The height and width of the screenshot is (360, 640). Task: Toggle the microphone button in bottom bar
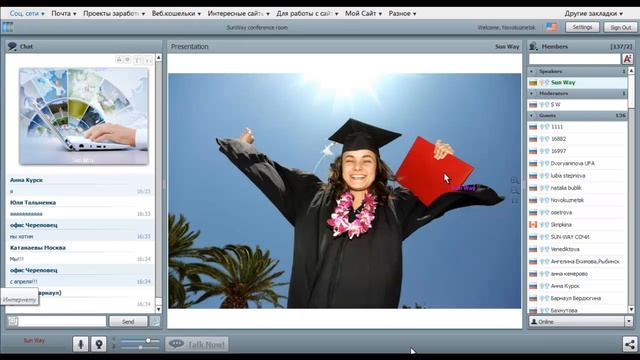pyautogui.click(x=80, y=344)
